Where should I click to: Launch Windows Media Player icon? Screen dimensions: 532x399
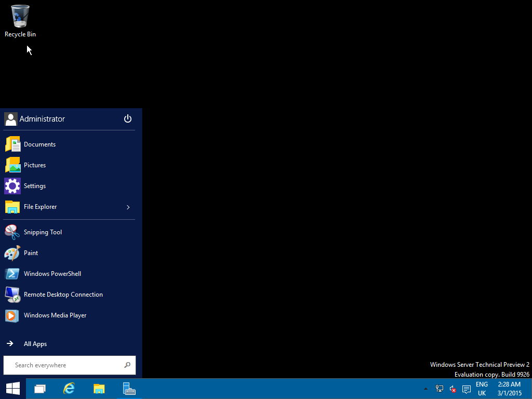(x=12, y=315)
